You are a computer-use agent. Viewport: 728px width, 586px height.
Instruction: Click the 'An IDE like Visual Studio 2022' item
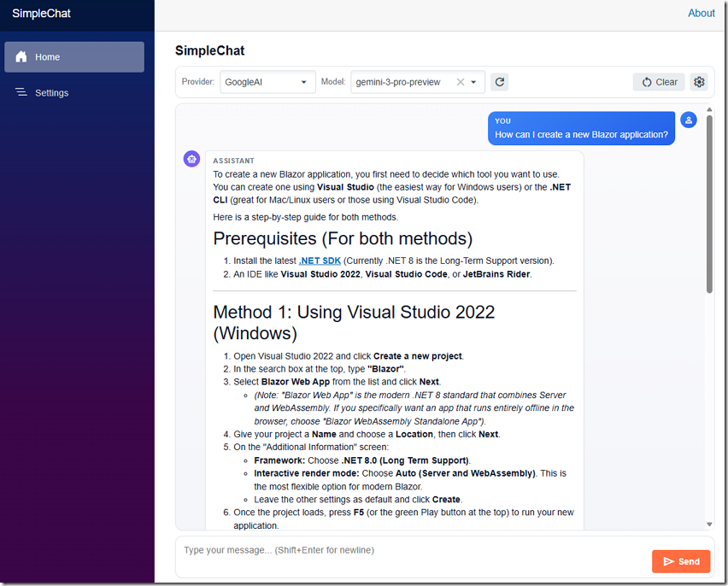click(x=383, y=274)
